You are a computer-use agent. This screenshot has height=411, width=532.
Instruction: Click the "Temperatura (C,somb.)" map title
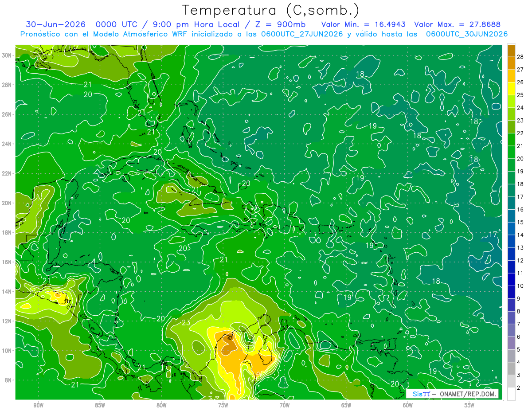pos(270,11)
